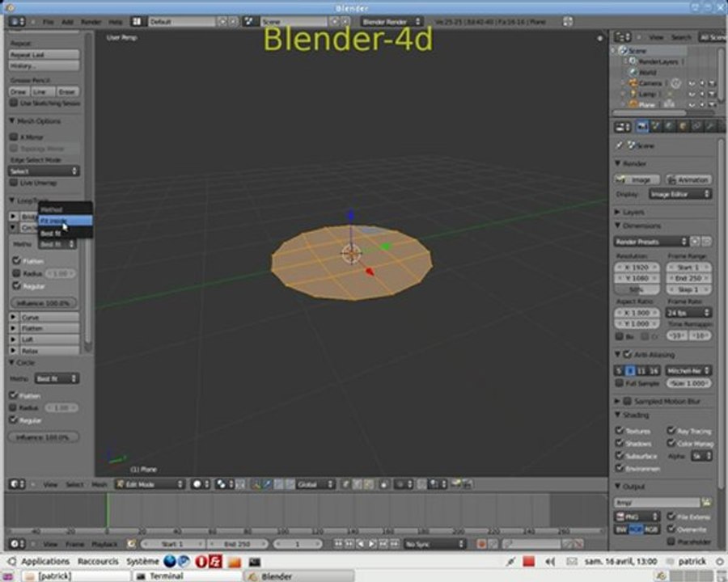Screen dimensions: 728x582
Task: Toggle fullscreen icon in info header
Action: [567, 21]
